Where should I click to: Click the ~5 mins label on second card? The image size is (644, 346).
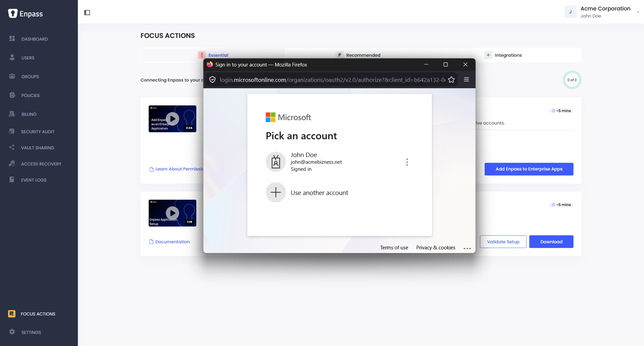click(x=561, y=205)
